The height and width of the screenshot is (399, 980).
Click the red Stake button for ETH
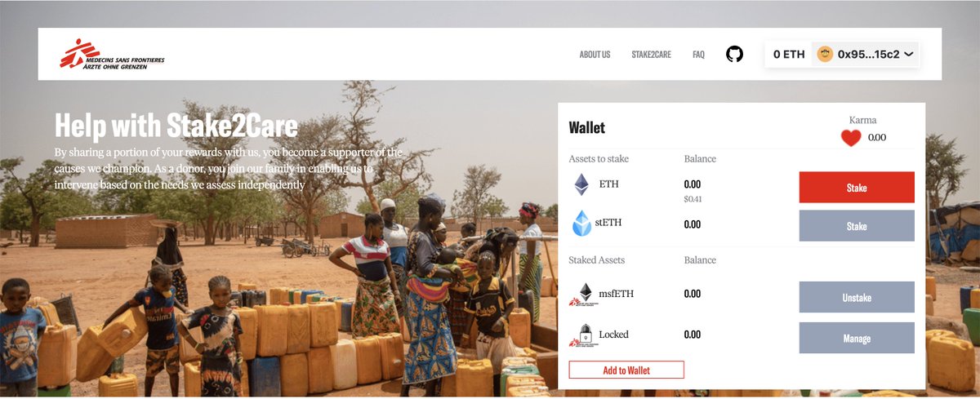857,188
